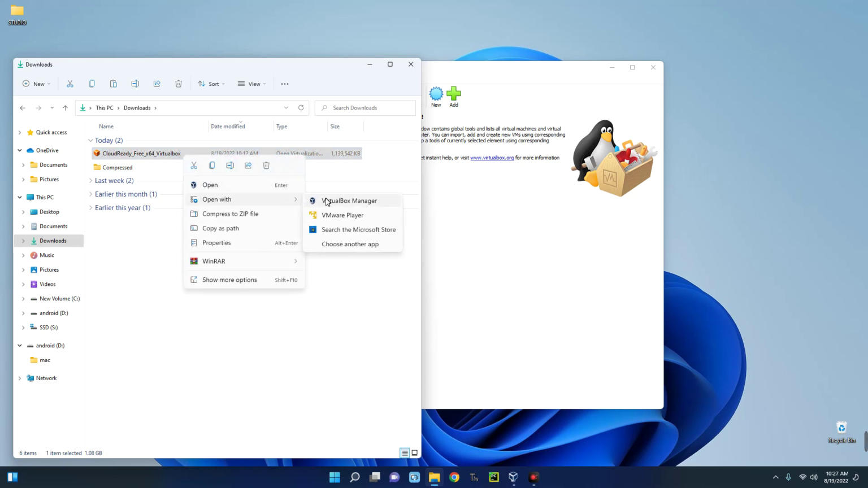Click the Share icon in the context toolbar
The image size is (868, 488).
click(x=248, y=165)
